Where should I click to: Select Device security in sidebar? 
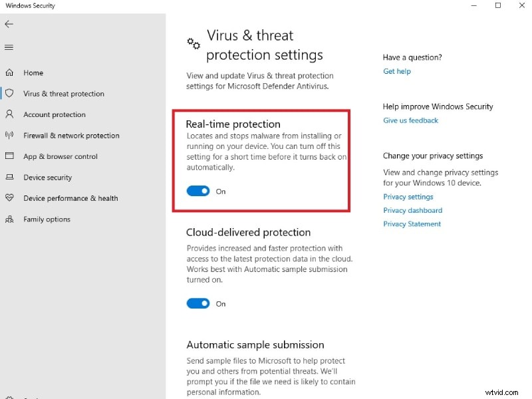(47, 178)
